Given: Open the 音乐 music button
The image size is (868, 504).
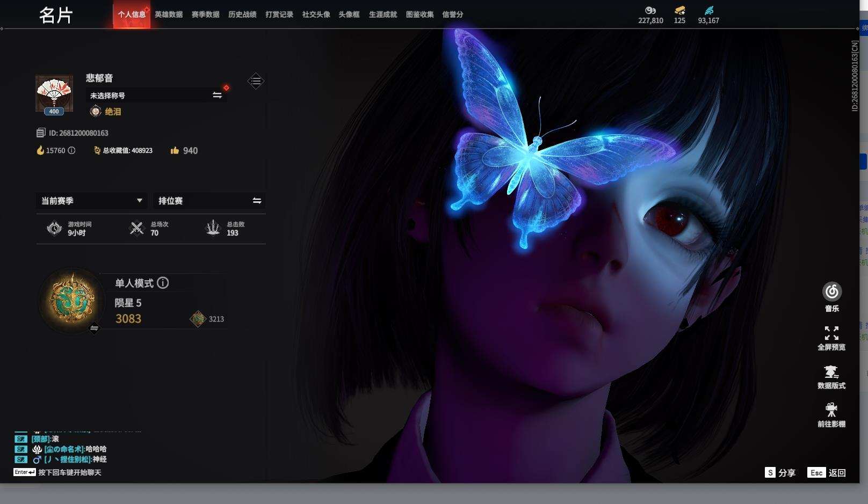Looking at the screenshot, I should tap(831, 297).
